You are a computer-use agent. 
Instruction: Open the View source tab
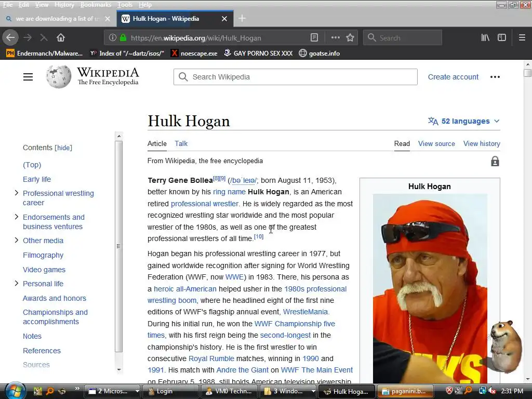(x=436, y=143)
